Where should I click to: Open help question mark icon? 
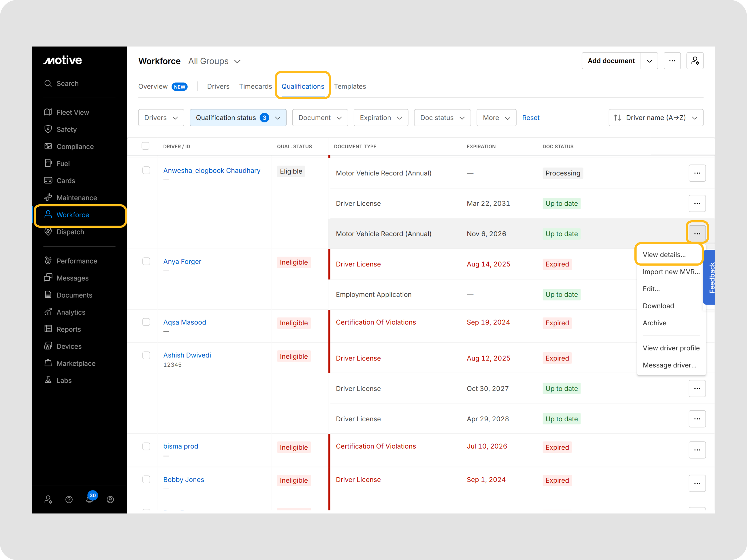tap(69, 499)
